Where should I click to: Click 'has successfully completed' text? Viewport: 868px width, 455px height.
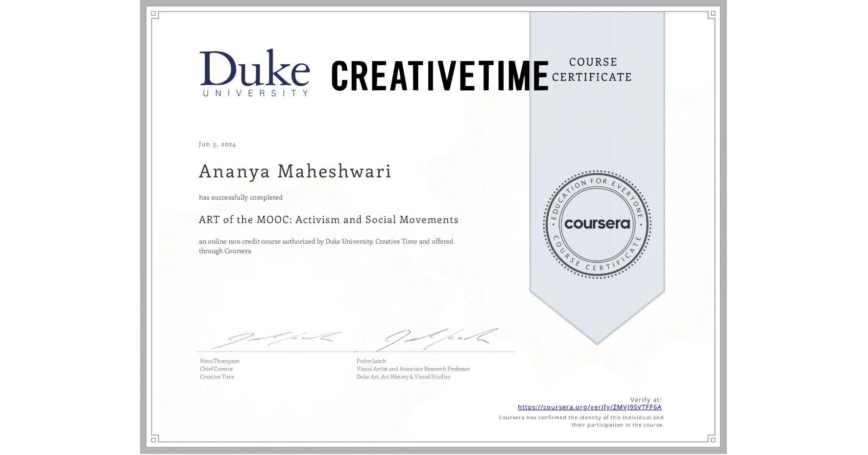[x=240, y=197]
